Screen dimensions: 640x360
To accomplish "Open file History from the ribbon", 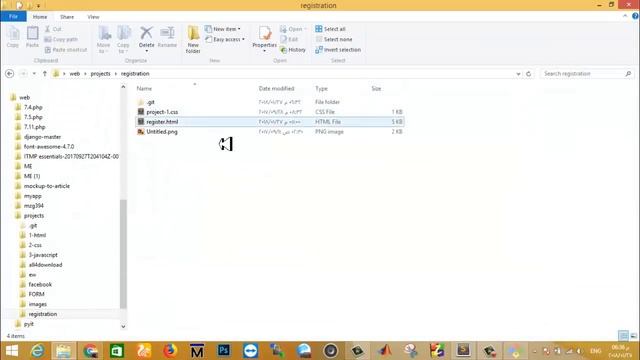I will [x=293, y=50].
